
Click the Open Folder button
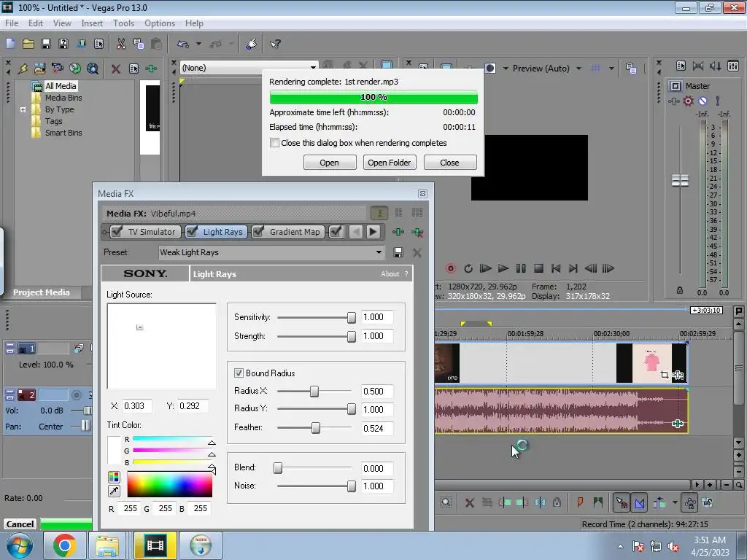point(390,163)
